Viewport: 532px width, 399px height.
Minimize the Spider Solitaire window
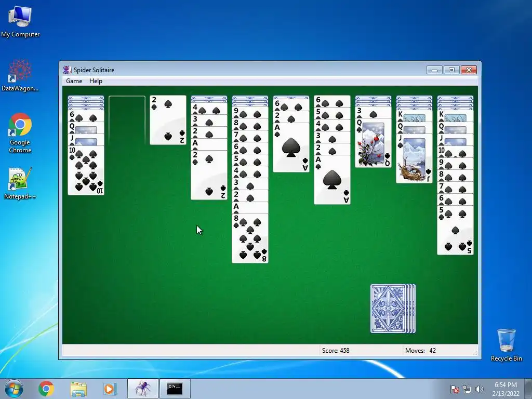[435, 70]
